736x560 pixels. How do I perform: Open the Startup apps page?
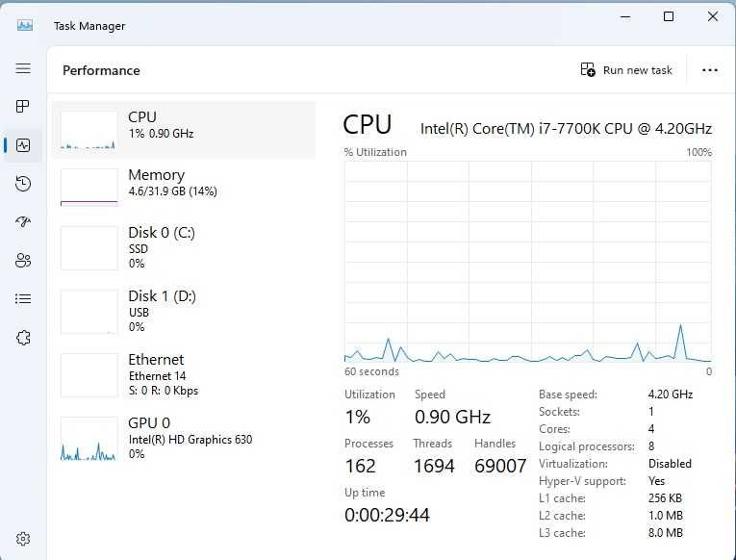point(23,222)
